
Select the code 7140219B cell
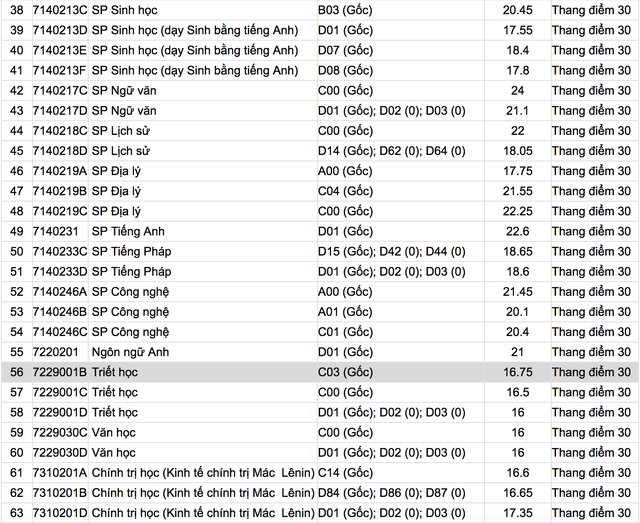point(59,191)
